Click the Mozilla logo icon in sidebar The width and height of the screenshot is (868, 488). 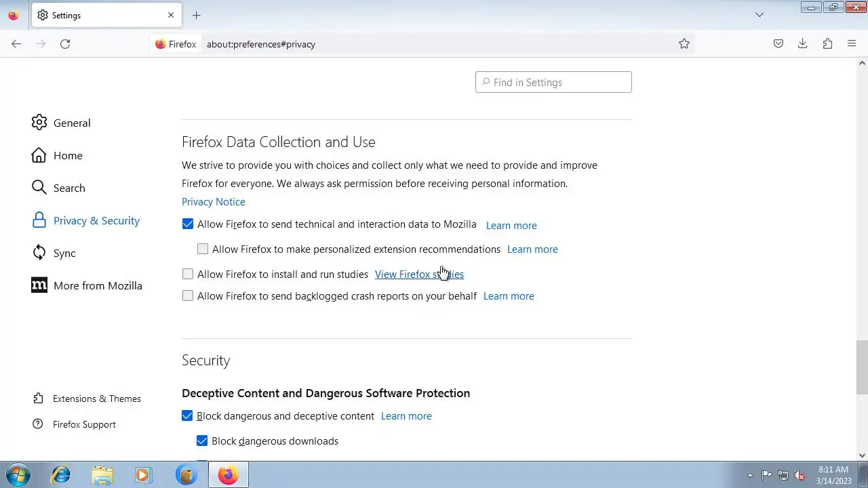click(39, 285)
